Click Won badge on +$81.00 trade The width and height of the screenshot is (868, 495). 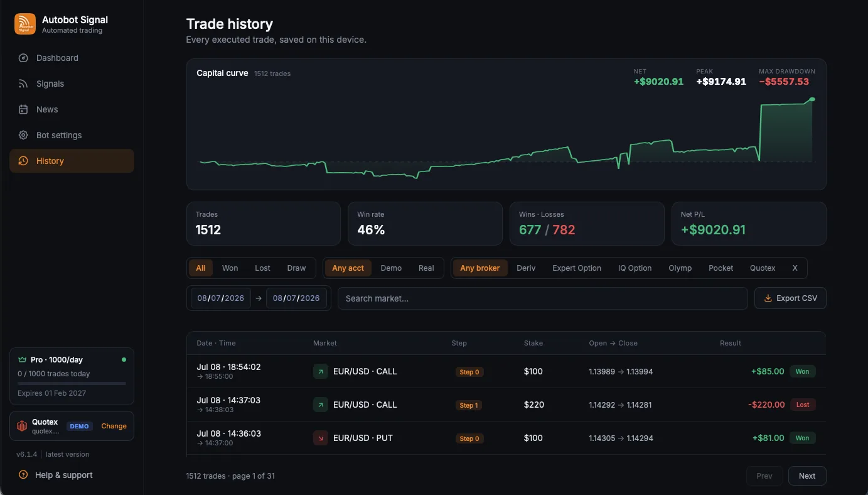pyautogui.click(x=803, y=438)
